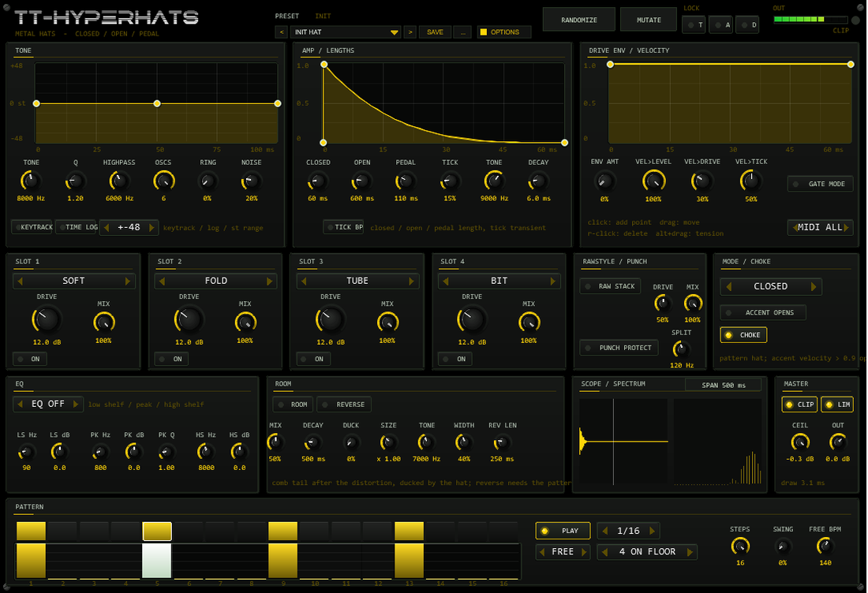Viewport: 868px width, 593px height.
Task: Click the Slot 1 DRIVE knob
Action: point(47,319)
